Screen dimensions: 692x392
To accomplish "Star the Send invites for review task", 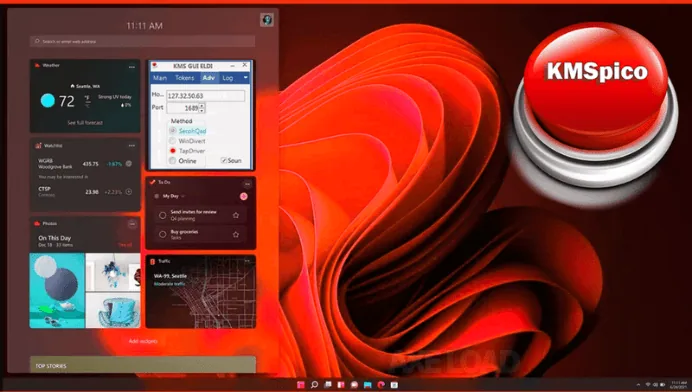I will [x=236, y=215].
